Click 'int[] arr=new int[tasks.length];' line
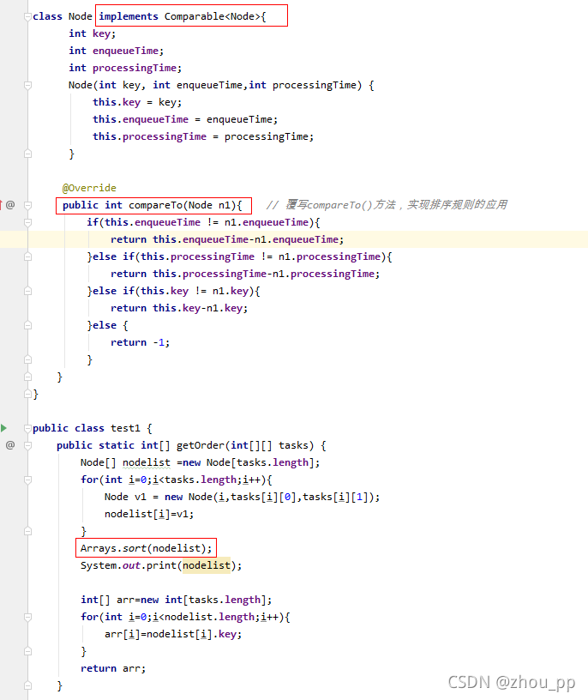 [177, 600]
